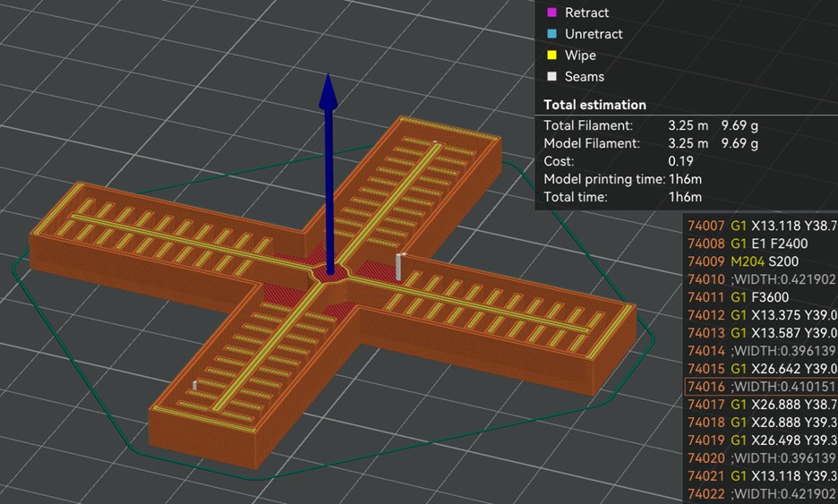Image resolution: width=838 pixels, height=504 pixels.
Task: Click the white seam marker near model center
Action: pyautogui.click(x=399, y=266)
